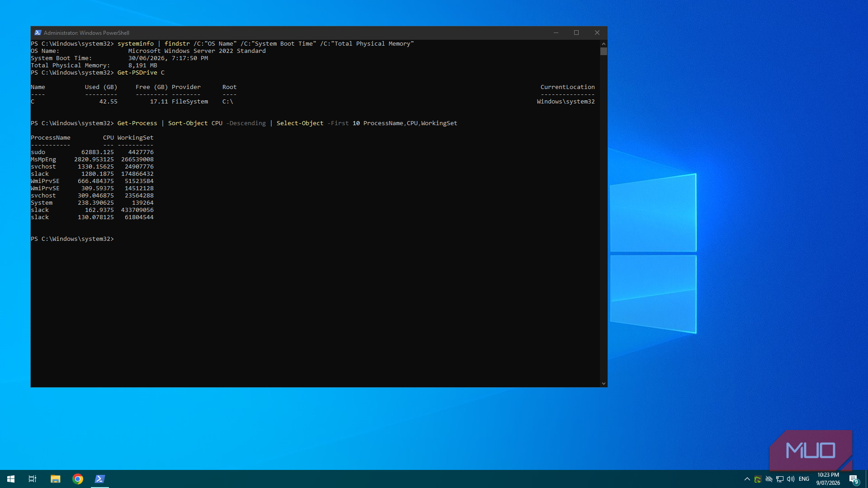The height and width of the screenshot is (488, 868).
Task: Click the PowerShell icon in the title bar
Action: point(38,33)
